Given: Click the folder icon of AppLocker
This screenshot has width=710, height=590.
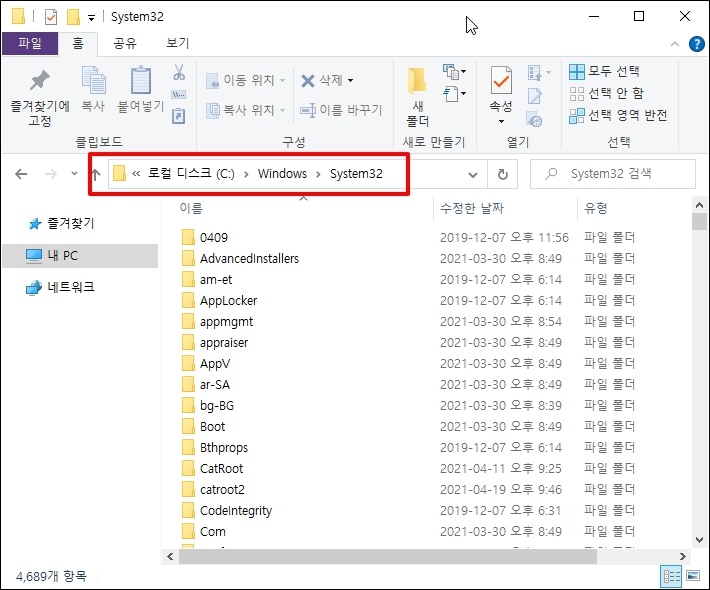Looking at the screenshot, I should point(188,300).
